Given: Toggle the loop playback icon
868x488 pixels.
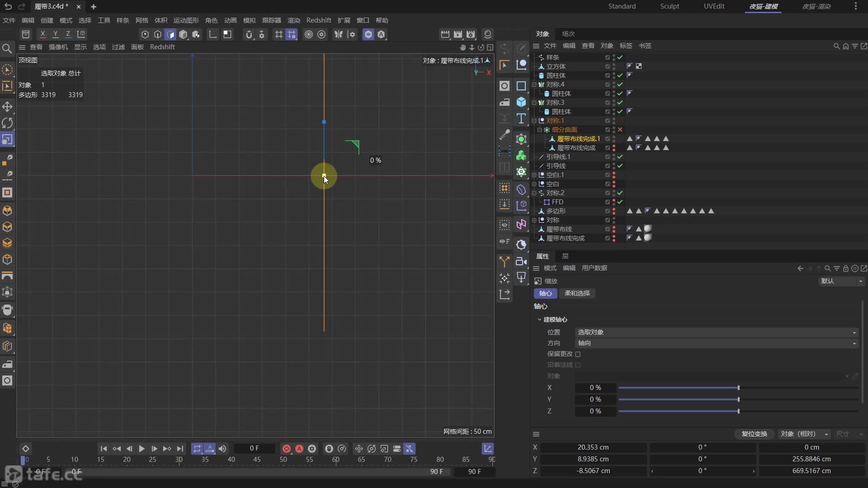Looking at the screenshot, I should tap(197, 449).
